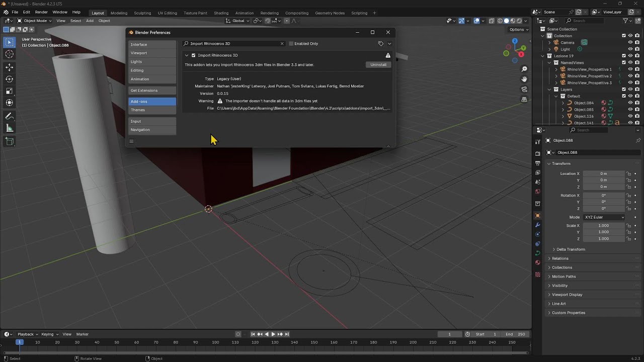Expand the Relations panel
The height and width of the screenshot is (362, 644).
coord(560,258)
